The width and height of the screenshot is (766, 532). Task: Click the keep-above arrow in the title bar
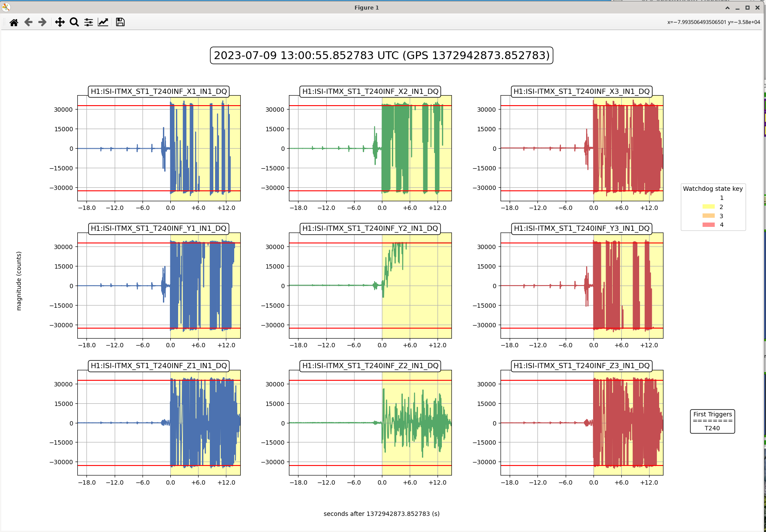[x=727, y=8]
